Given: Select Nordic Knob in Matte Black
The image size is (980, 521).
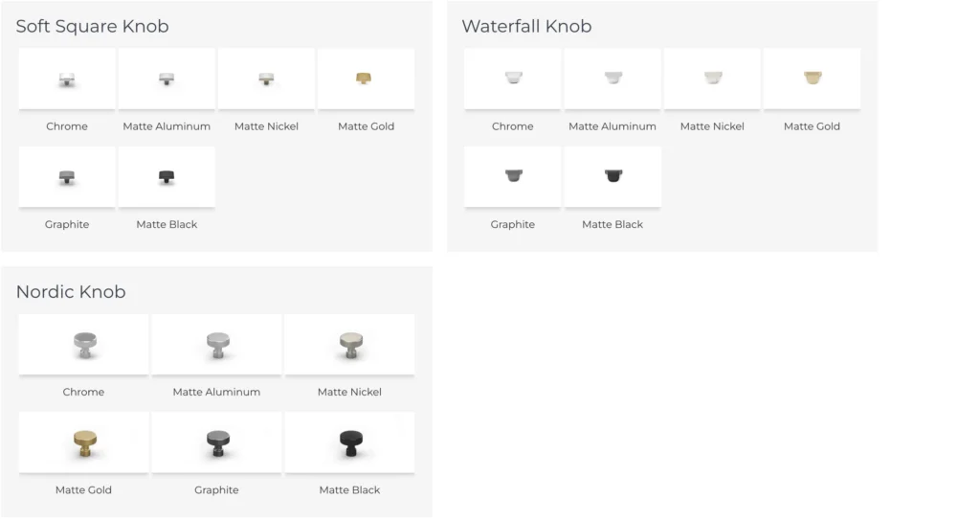Looking at the screenshot, I should [x=349, y=442].
